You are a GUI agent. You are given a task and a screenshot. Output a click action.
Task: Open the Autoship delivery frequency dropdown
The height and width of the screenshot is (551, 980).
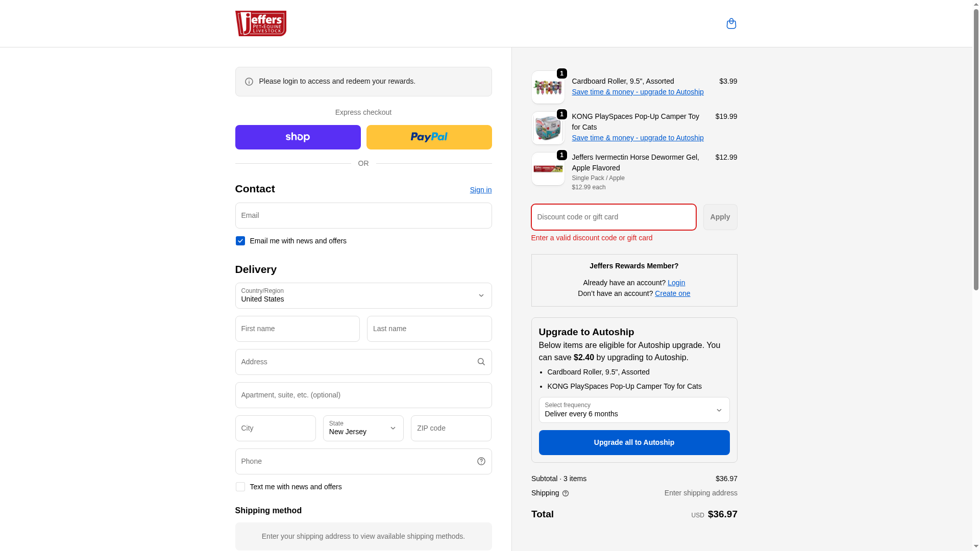pyautogui.click(x=633, y=410)
